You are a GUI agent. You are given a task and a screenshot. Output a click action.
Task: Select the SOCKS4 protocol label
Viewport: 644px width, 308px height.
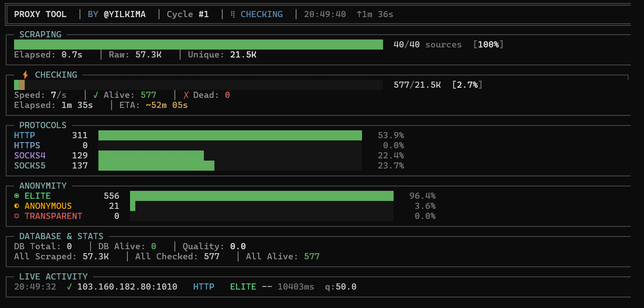30,156
